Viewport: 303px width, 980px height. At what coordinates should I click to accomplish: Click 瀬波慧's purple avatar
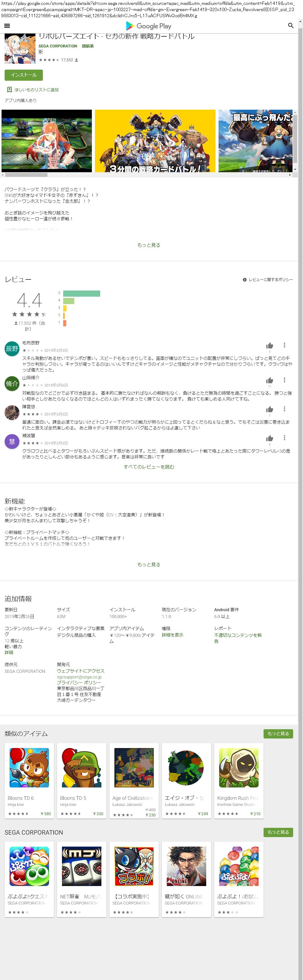[12, 441]
